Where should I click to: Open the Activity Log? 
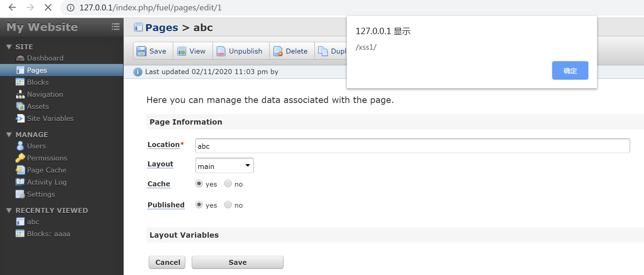46,182
